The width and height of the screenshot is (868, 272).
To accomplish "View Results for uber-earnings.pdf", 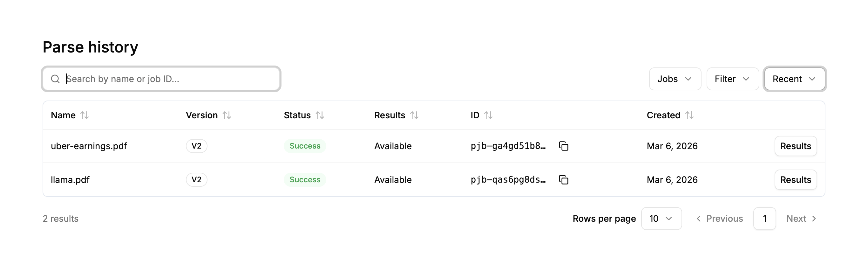I will point(795,146).
